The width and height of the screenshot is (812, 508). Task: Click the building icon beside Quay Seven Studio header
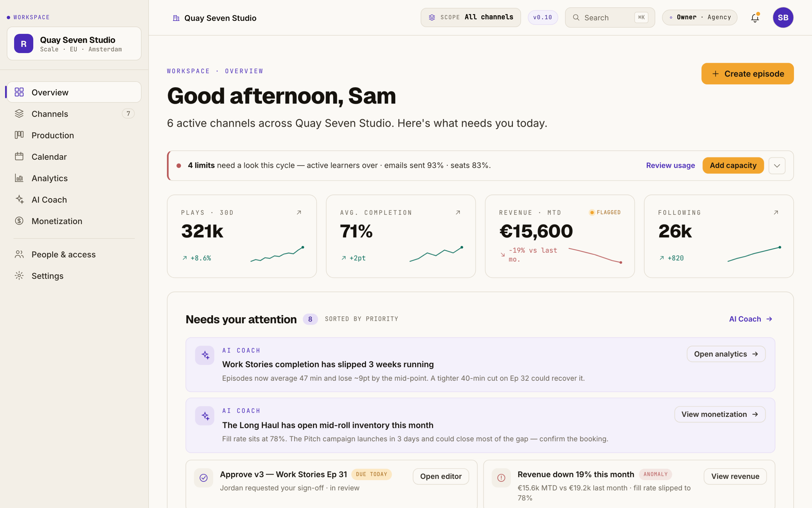(176, 18)
